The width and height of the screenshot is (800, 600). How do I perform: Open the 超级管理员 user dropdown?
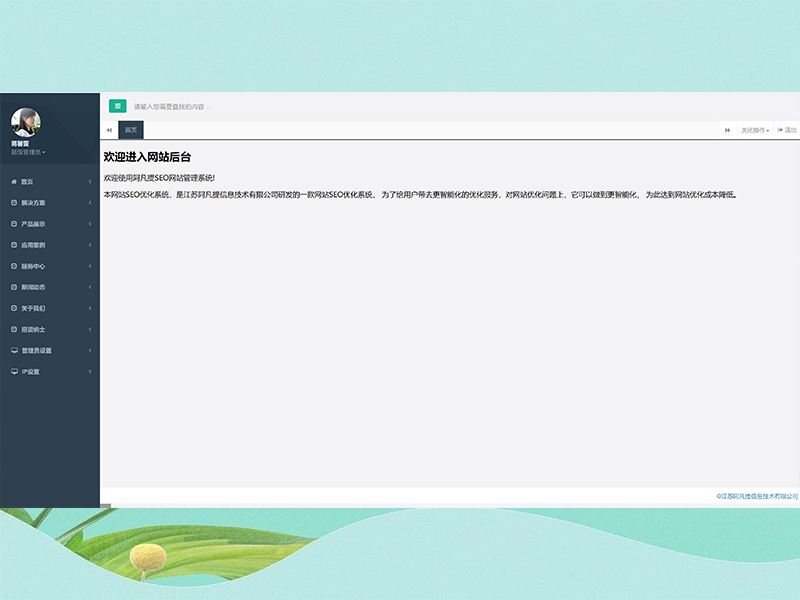(28, 152)
